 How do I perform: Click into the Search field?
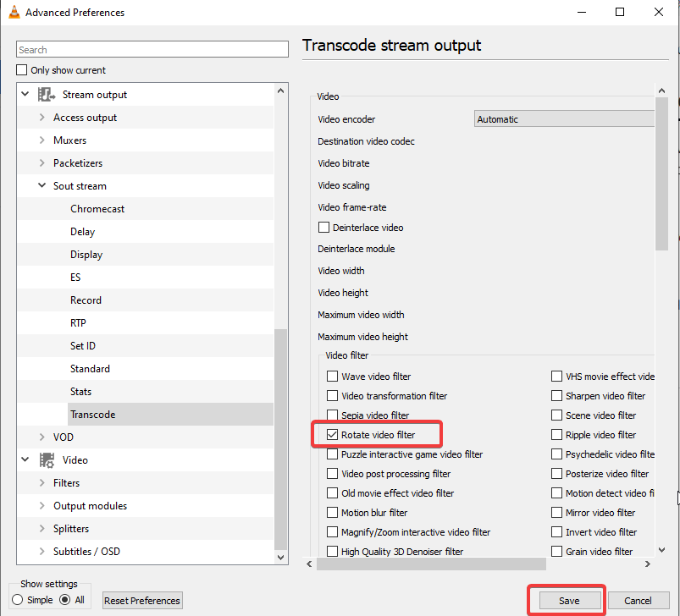[152, 50]
